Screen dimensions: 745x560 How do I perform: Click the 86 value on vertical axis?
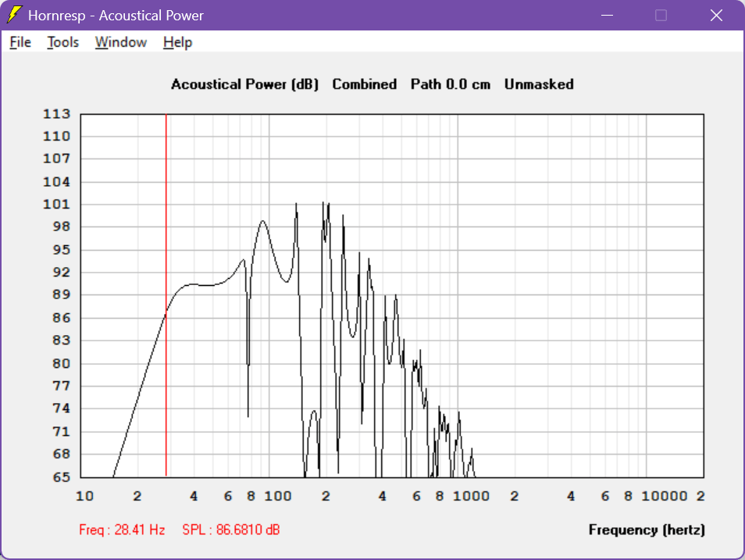(x=61, y=318)
